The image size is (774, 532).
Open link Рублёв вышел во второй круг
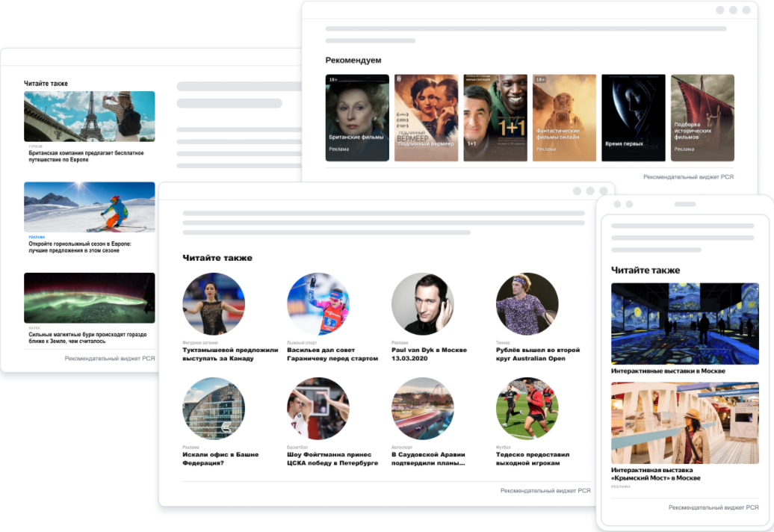(x=537, y=354)
